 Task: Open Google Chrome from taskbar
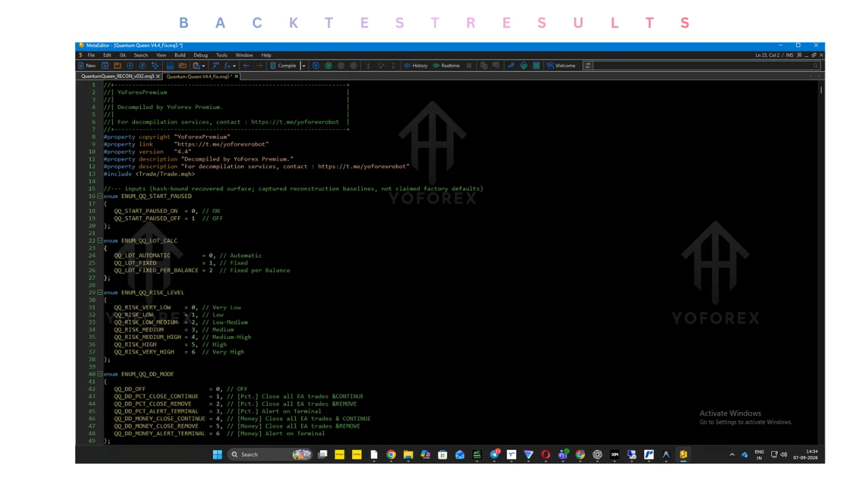(x=391, y=455)
